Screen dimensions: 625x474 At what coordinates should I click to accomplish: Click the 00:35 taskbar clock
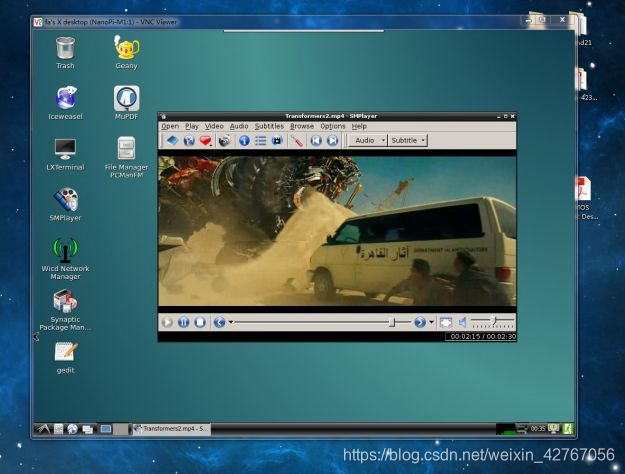(538, 429)
